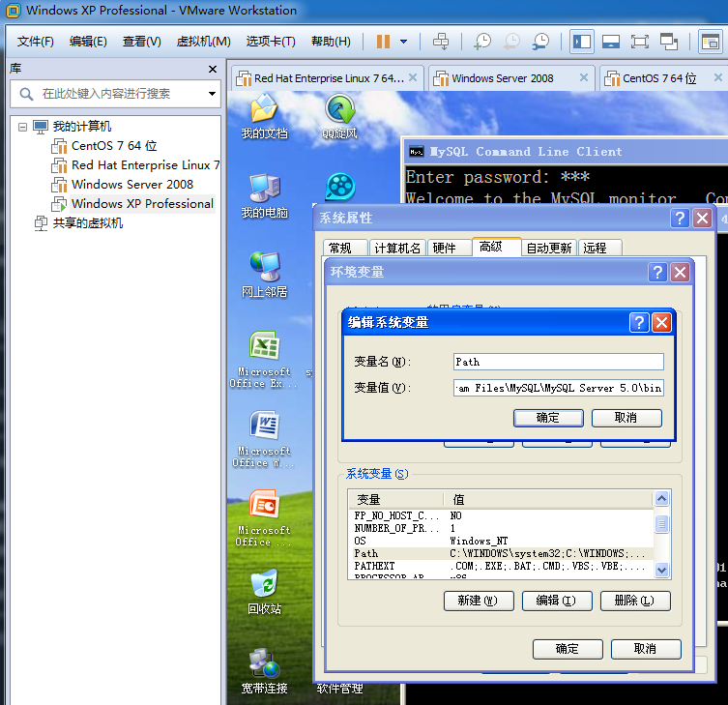
Task: Click the MySQL Command Line Client title icon
Action: (416, 152)
